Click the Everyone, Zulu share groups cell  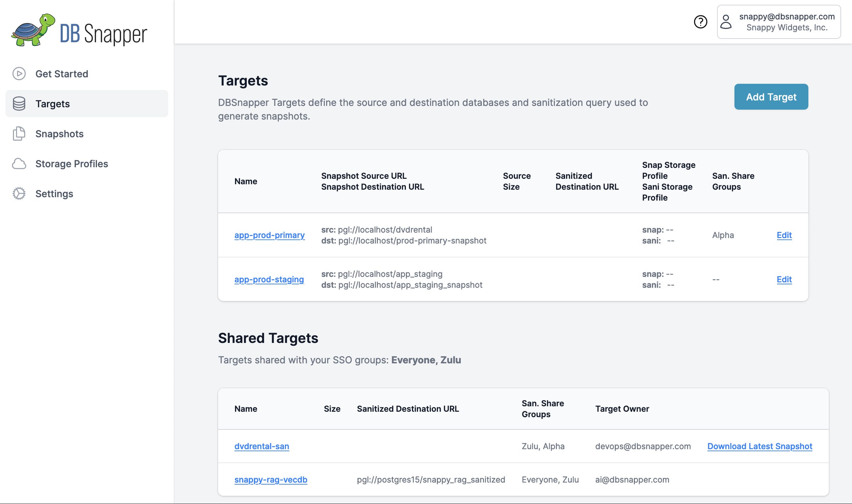pyautogui.click(x=550, y=479)
